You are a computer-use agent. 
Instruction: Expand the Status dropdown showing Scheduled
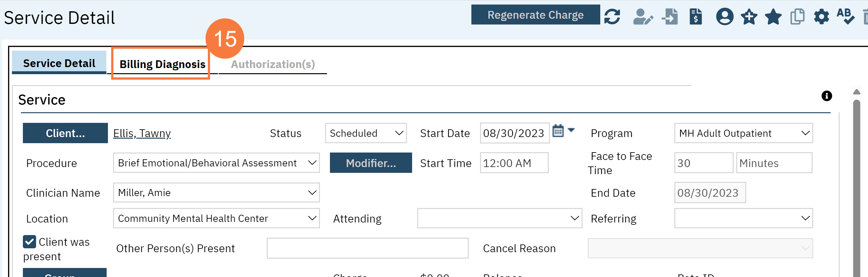(x=366, y=133)
